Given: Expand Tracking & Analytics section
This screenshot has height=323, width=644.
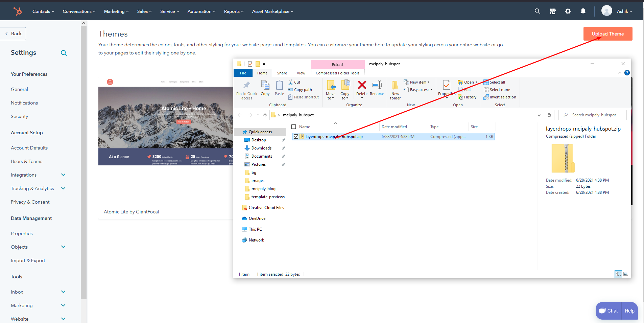Looking at the screenshot, I should [x=63, y=188].
